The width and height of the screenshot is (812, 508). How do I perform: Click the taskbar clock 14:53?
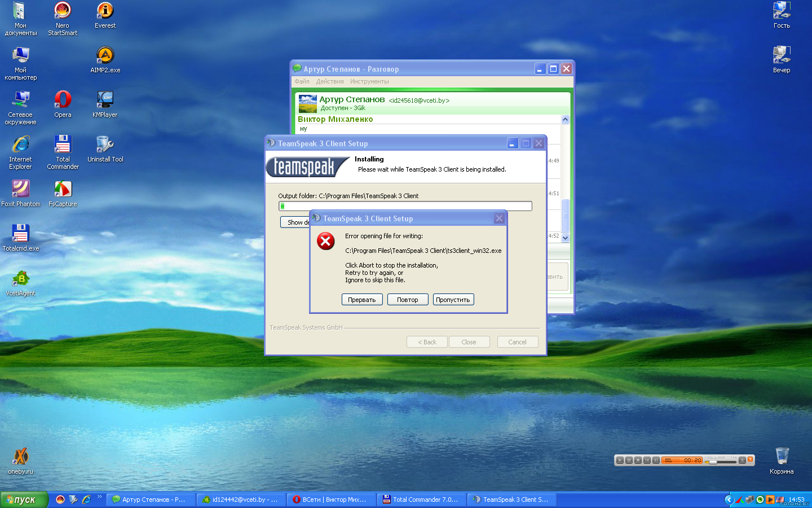tap(796, 500)
